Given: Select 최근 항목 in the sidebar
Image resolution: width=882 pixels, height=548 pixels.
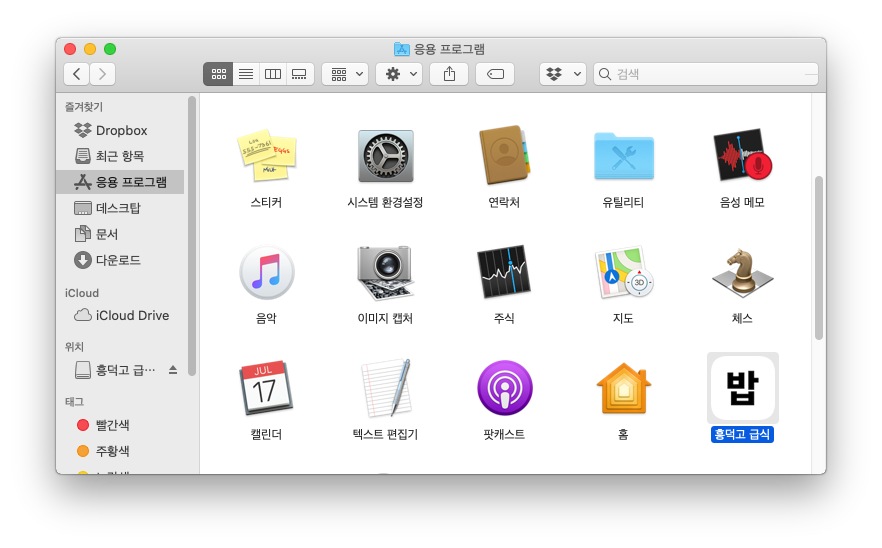Looking at the screenshot, I should click(120, 156).
